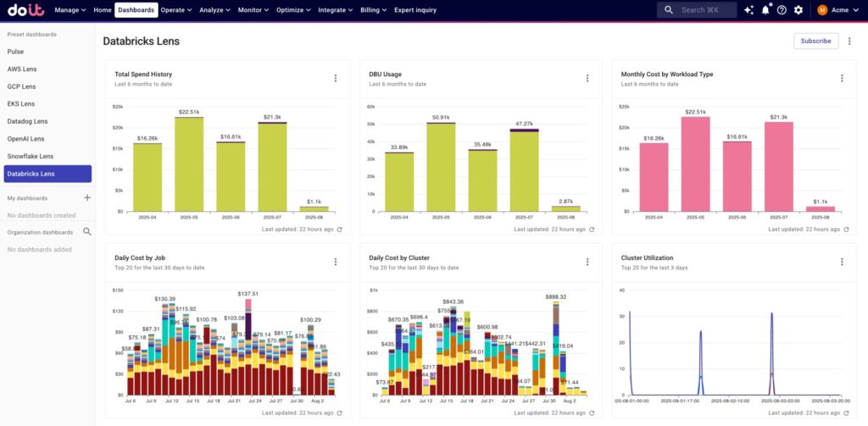
Task: Click the $22.51k bar in Total Spend History
Action: click(189, 164)
